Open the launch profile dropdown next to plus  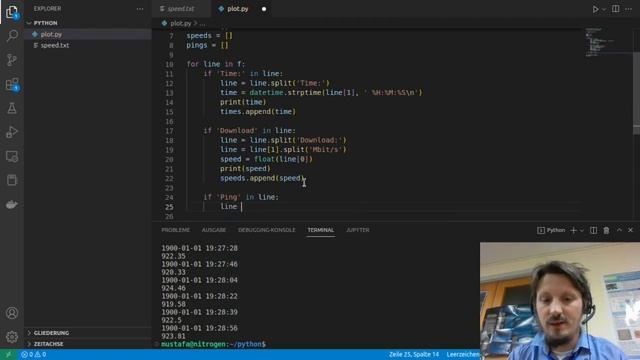pyautogui.click(x=582, y=230)
